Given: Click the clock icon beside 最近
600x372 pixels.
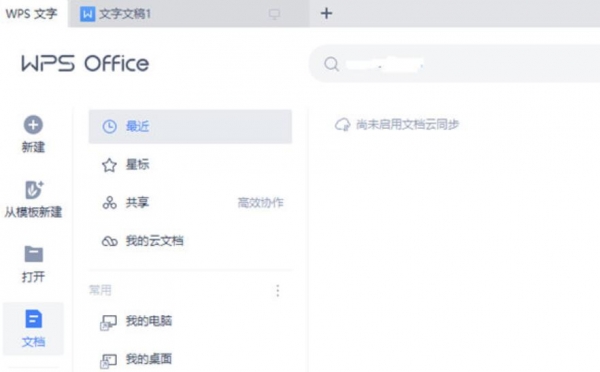Looking at the screenshot, I should [109, 126].
